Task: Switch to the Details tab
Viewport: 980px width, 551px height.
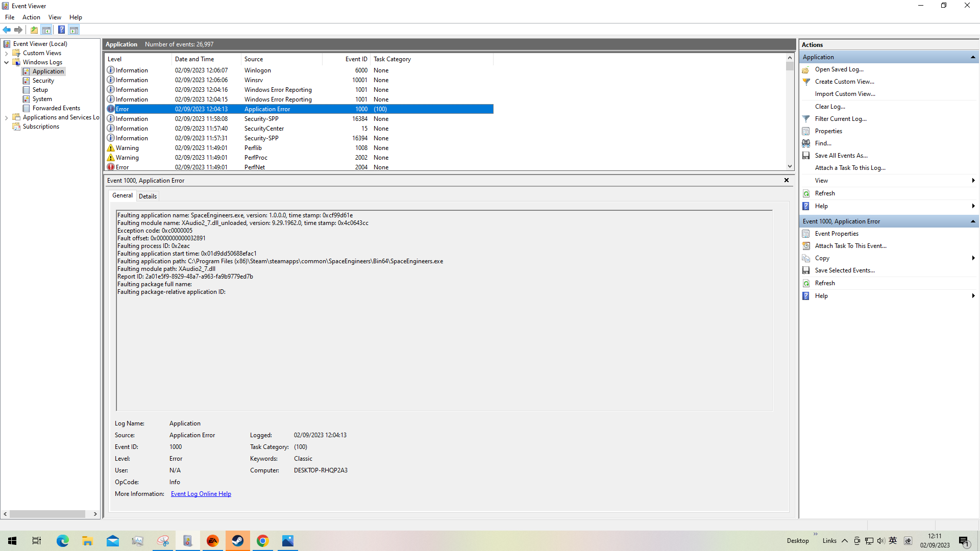Action: tap(148, 196)
